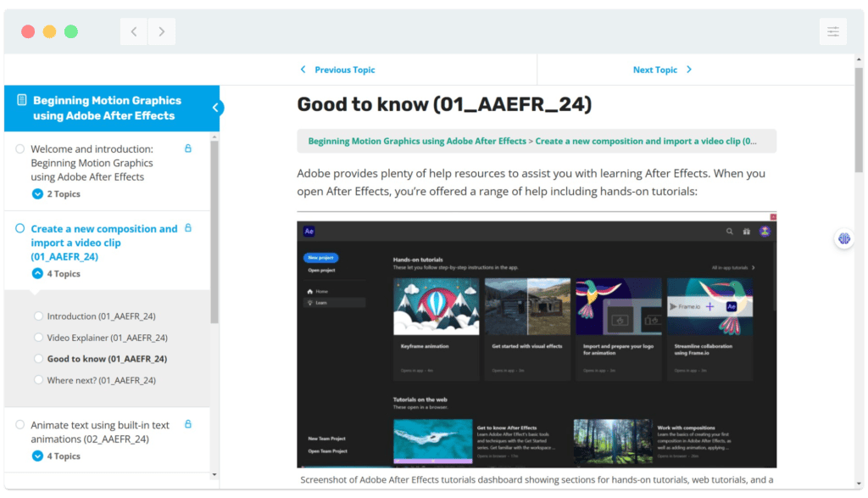Mark Welcome and introduction lesson circle

20,149
